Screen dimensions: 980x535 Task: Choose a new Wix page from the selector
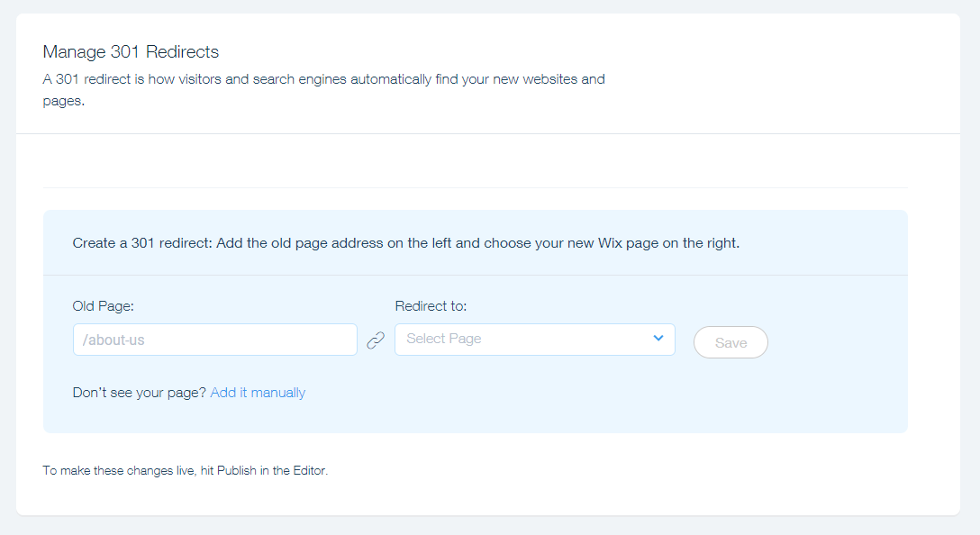click(534, 339)
